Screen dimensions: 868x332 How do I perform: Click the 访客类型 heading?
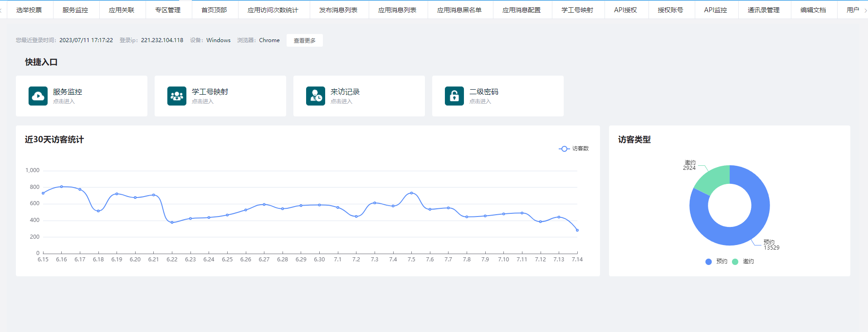point(634,140)
